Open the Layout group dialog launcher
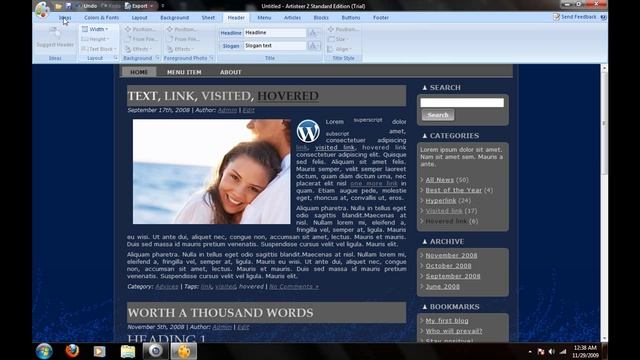Image resolution: width=640 pixels, height=360 pixels. point(116,58)
